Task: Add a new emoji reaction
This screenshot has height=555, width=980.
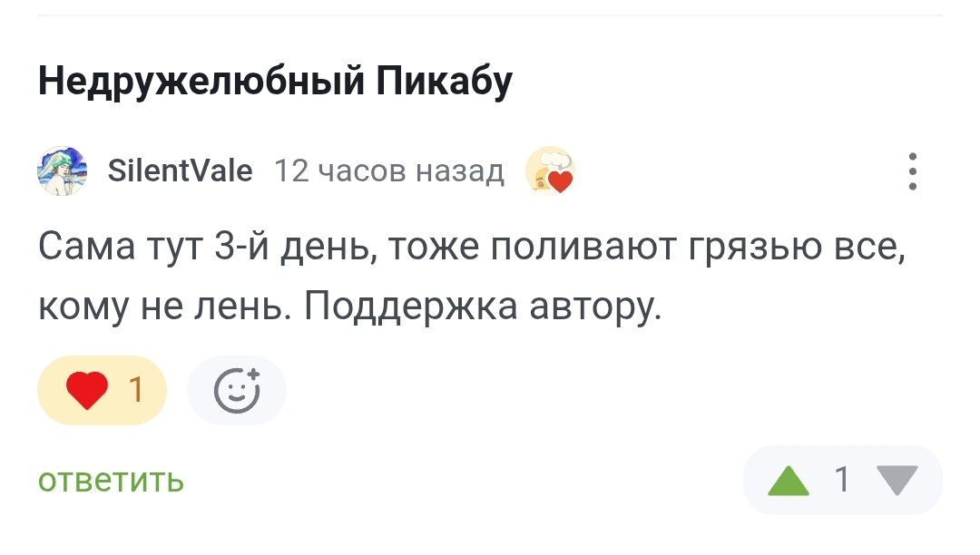Action: 237,391
